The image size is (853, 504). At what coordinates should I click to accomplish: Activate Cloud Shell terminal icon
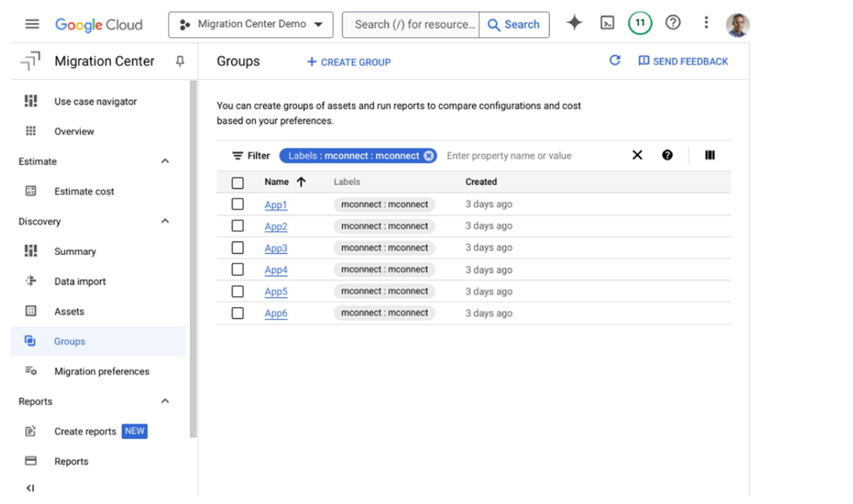tap(607, 24)
